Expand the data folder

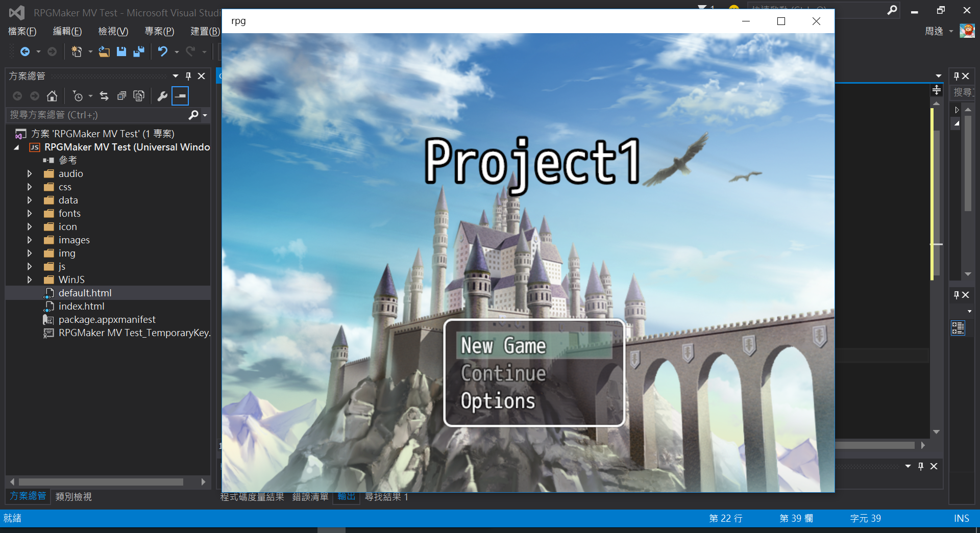(30, 200)
